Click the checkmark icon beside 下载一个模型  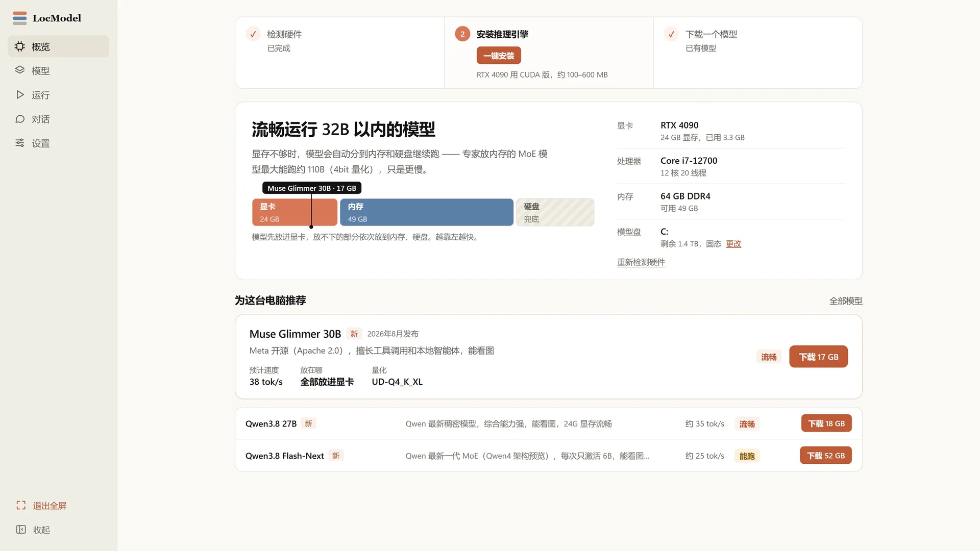671,34
